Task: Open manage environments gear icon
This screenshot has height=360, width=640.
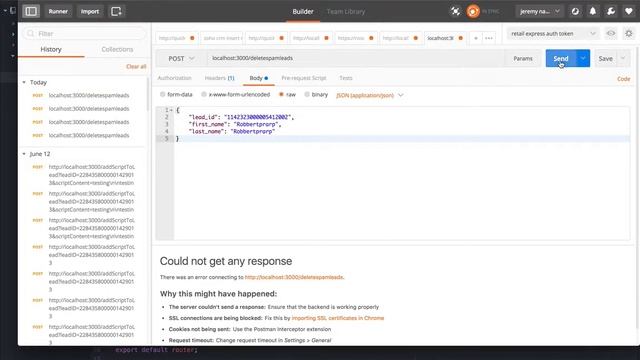Action: coord(629,33)
